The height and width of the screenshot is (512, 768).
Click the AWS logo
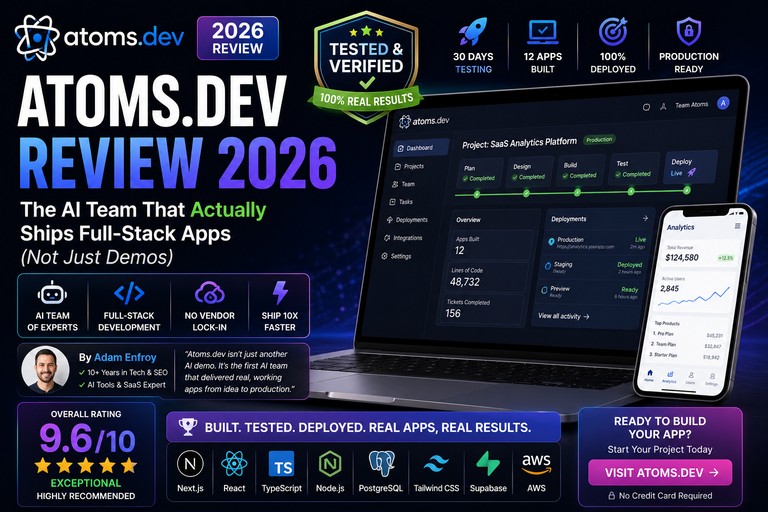click(536, 463)
